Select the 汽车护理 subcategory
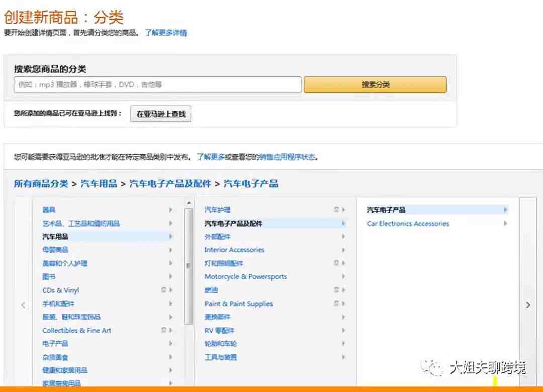Screen dimensions: 543x392 218,210
